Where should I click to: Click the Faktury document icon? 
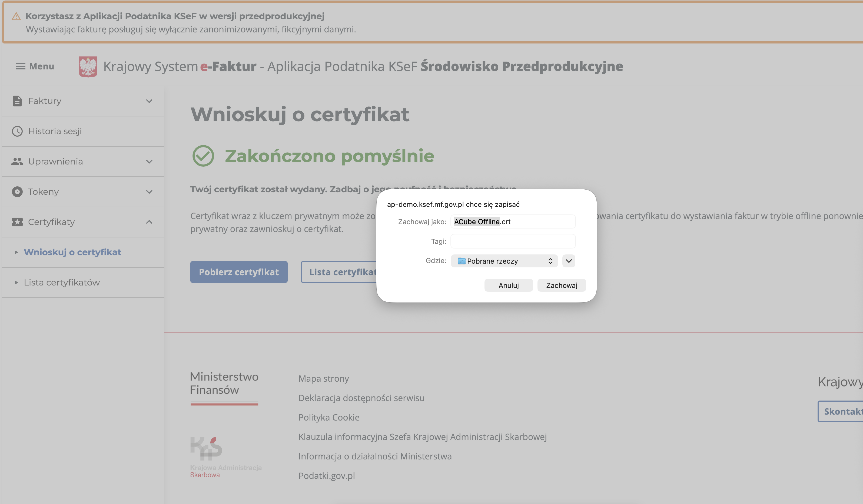[17, 101]
